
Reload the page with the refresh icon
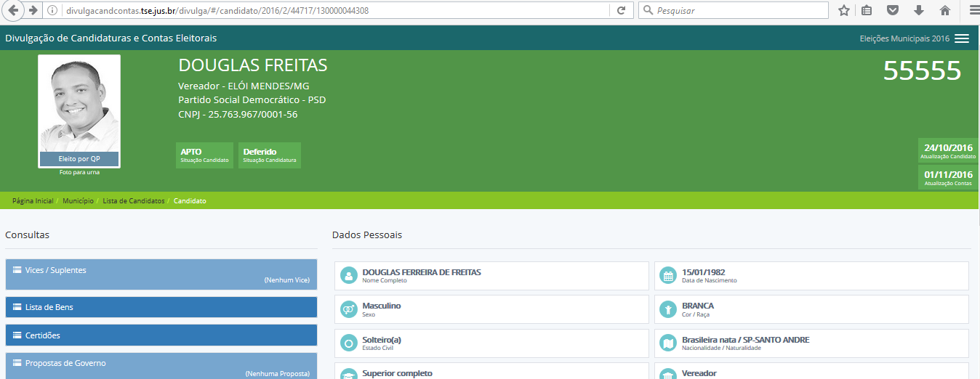tap(621, 10)
